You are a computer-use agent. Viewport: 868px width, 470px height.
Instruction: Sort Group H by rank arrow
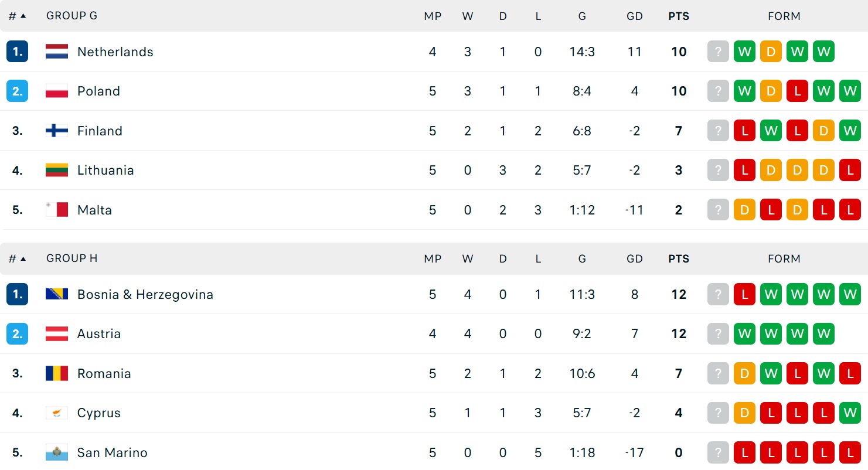pyautogui.click(x=23, y=258)
